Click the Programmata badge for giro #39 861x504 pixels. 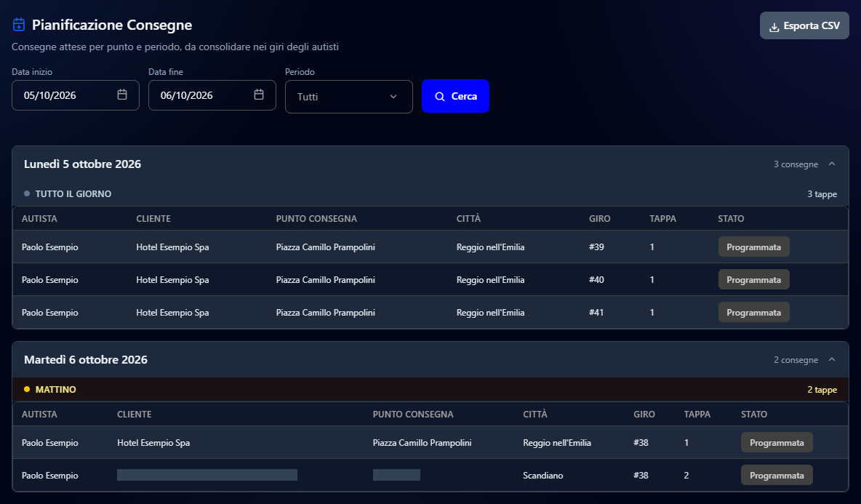(x=754, y=247)
